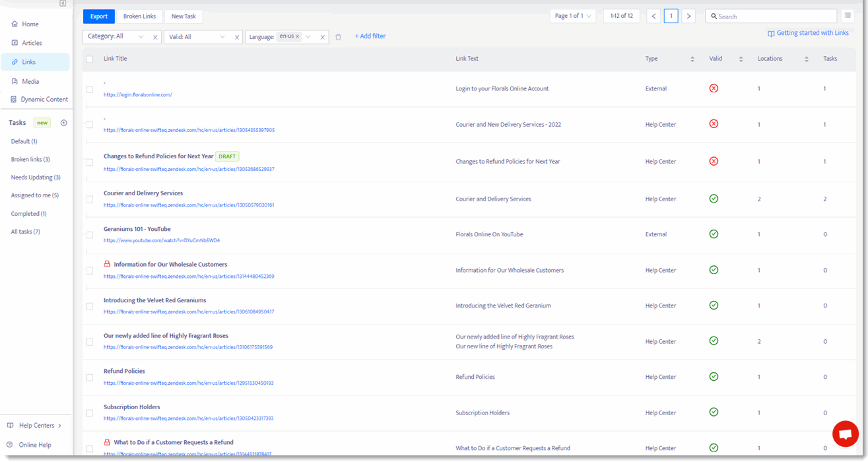Collapse the sidebar with the arrow icon

[63, 3]
